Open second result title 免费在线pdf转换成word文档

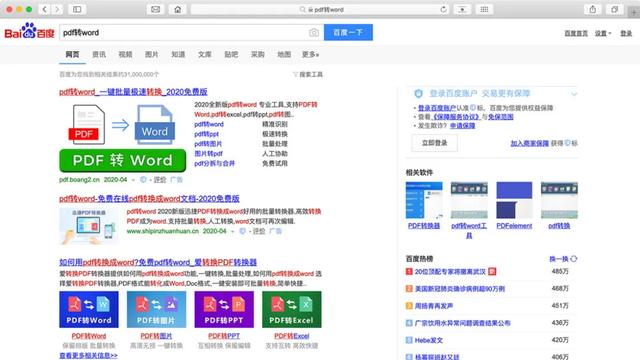(x=149, y=199)
